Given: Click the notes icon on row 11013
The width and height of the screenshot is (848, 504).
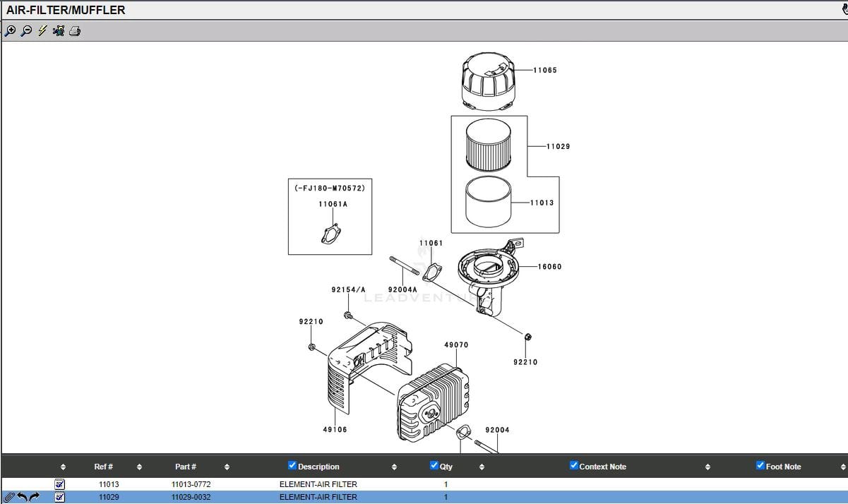Looking at the screenshot, I should 60,484.
